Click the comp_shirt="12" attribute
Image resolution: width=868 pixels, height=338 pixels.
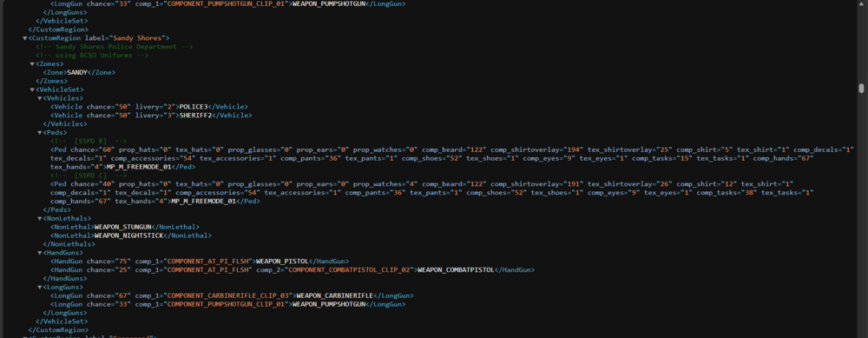707,184
